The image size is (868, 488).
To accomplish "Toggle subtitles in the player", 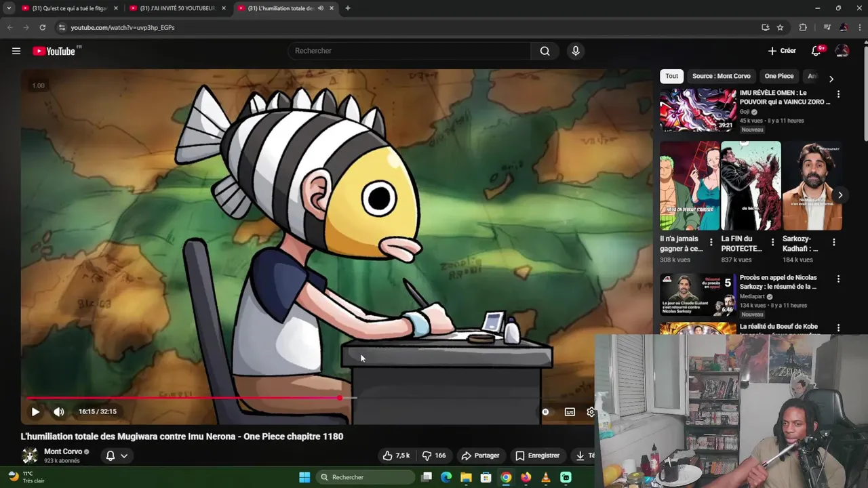I will click(x=570, y=411).
